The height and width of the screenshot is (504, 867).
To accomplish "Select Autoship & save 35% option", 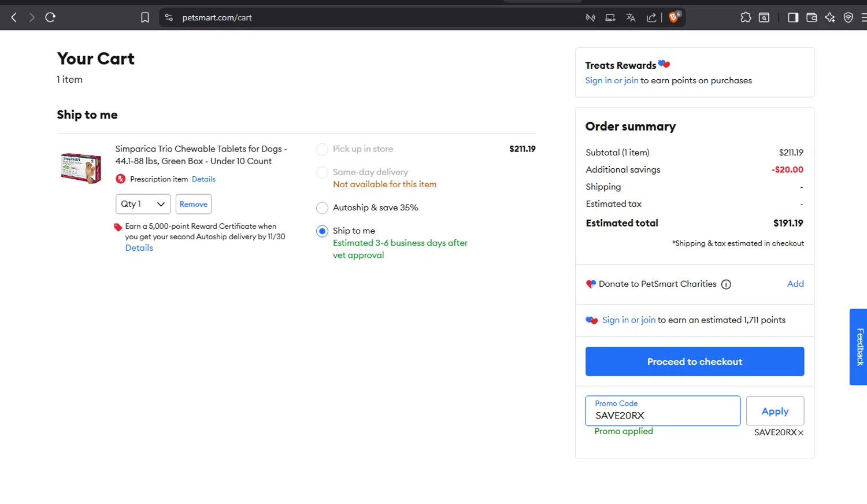I will pos(322,207).
